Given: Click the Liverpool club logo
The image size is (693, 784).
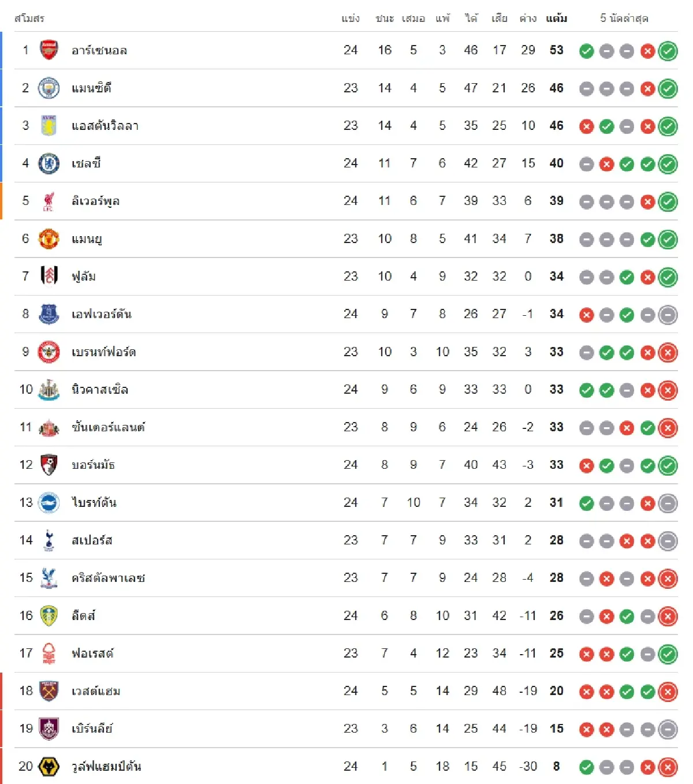Looking at the screenshot, I should point(49,201).
